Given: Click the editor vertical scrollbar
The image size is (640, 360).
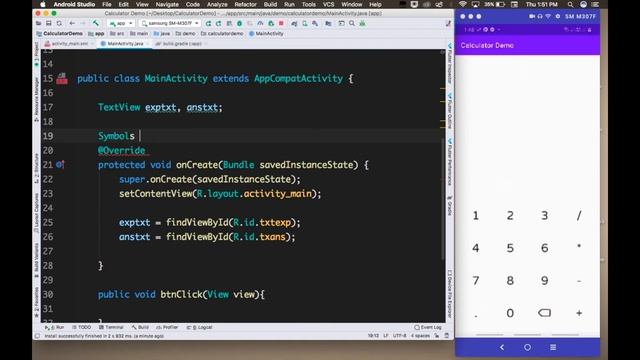Looking at the screenshot, I should coord(442,199).
